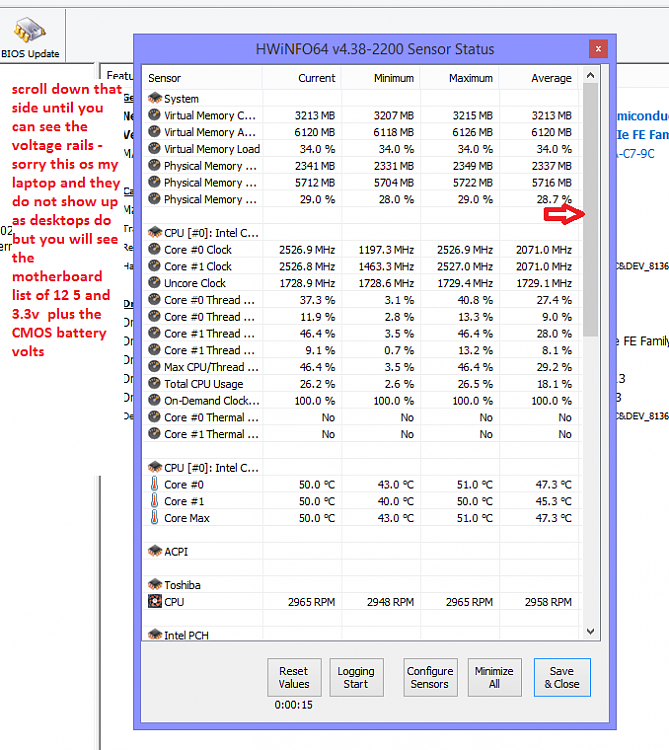
Task: Click the Minimum column header
Action: pos(381,78)
